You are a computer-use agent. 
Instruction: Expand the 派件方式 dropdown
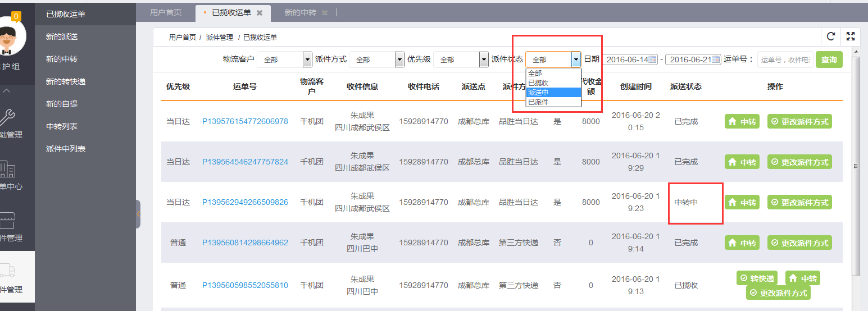(399, 60)
